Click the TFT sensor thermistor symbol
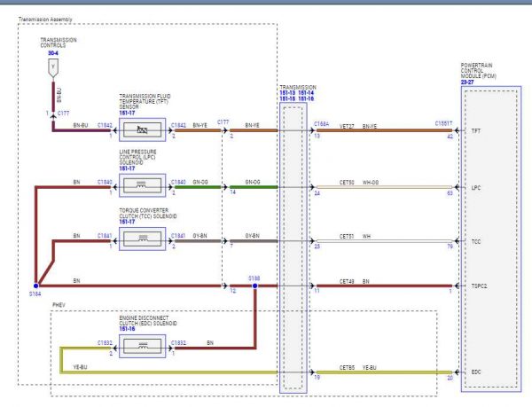The width and height of the screenshot is (532, 407). pyautogui.click(x=142, y=129)
